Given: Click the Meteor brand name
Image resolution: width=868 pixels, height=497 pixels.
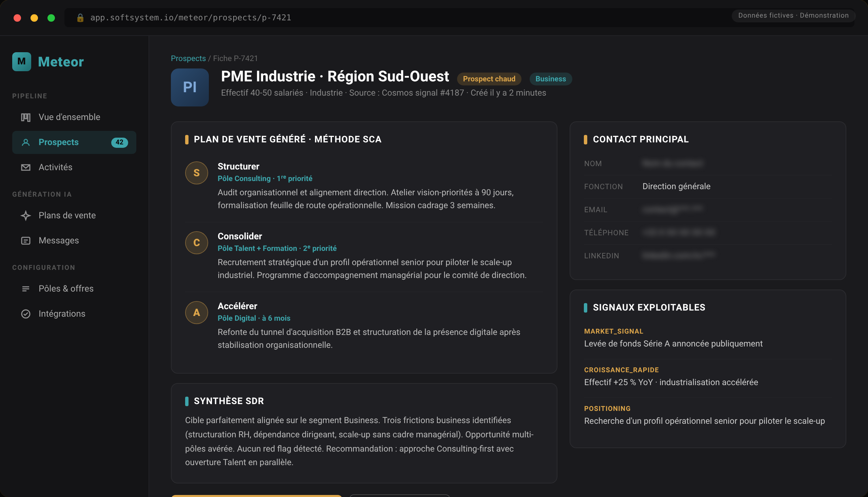Looking at the screenshot, I should tap(61, 62).
